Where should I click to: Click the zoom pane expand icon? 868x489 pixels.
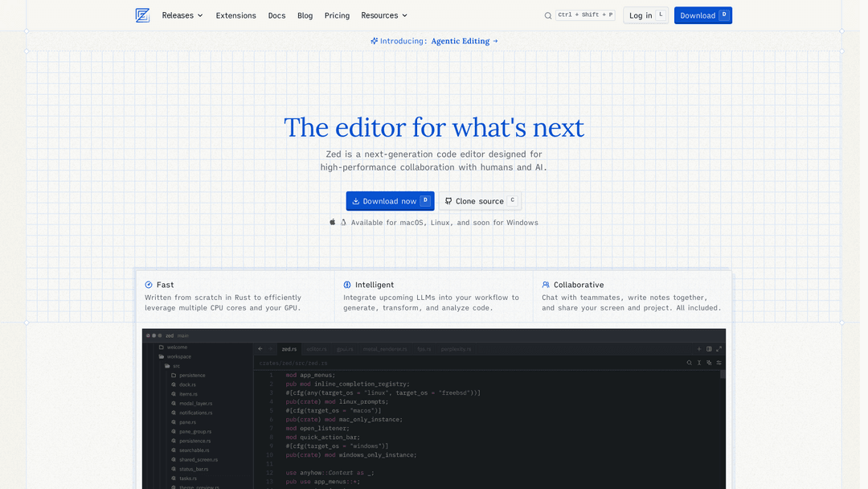pos(719,349)
